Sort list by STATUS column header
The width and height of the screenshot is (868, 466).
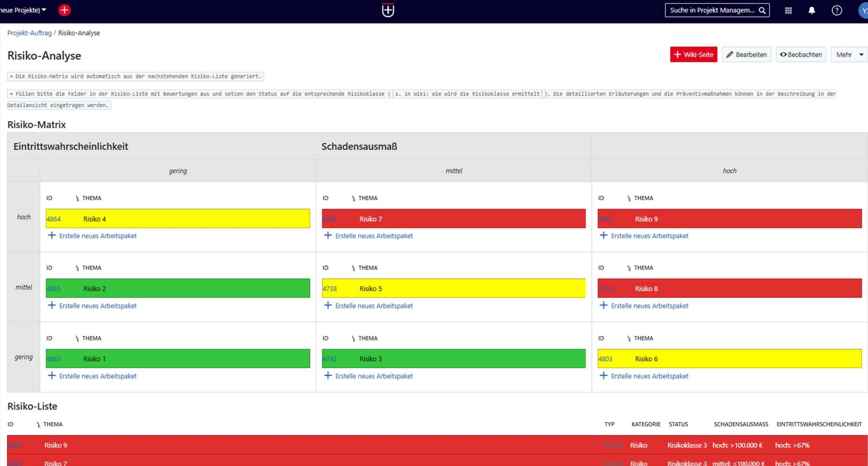pos(678,424)
